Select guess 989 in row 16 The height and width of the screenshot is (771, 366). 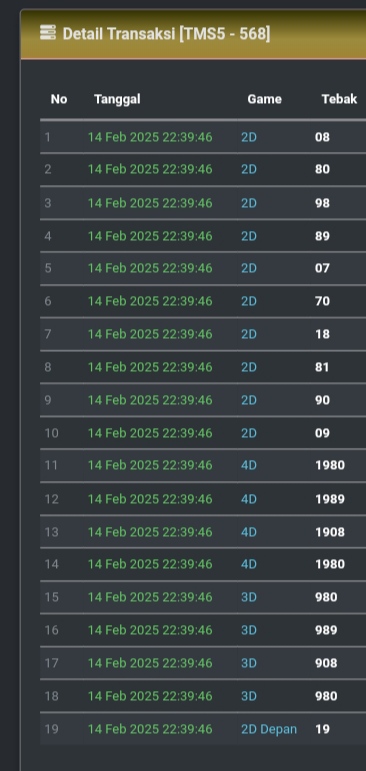326,630
